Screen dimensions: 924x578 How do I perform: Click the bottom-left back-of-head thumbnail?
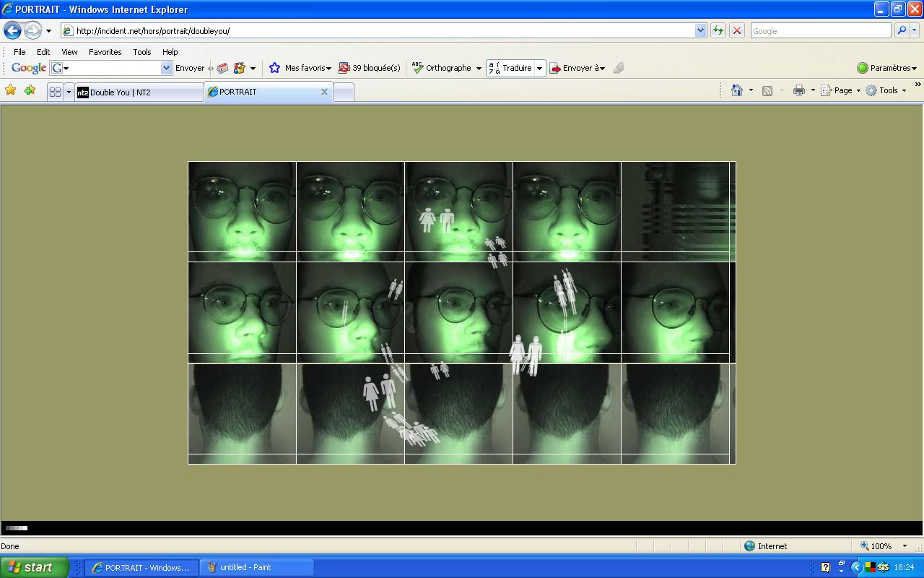click(242, 413)
